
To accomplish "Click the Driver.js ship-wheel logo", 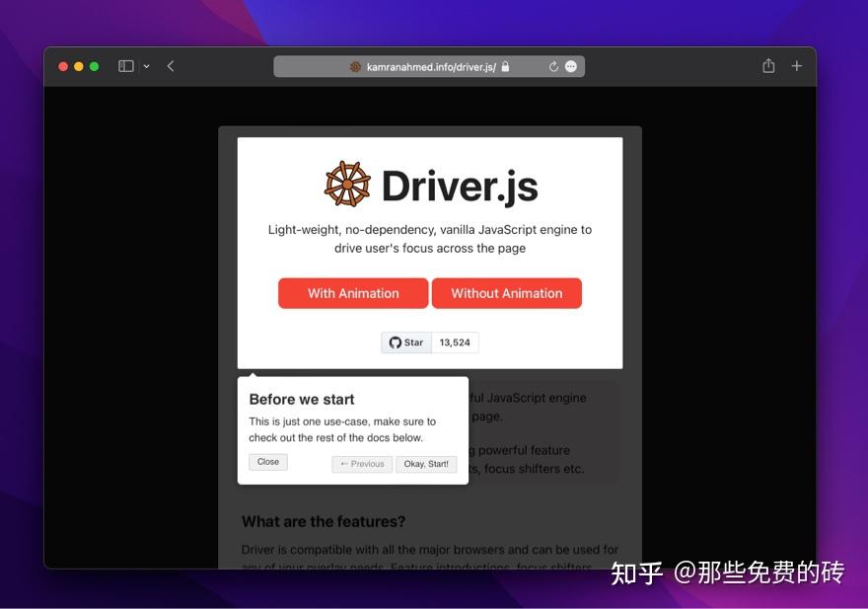I will pyautogui.click(x=347, y=184).
